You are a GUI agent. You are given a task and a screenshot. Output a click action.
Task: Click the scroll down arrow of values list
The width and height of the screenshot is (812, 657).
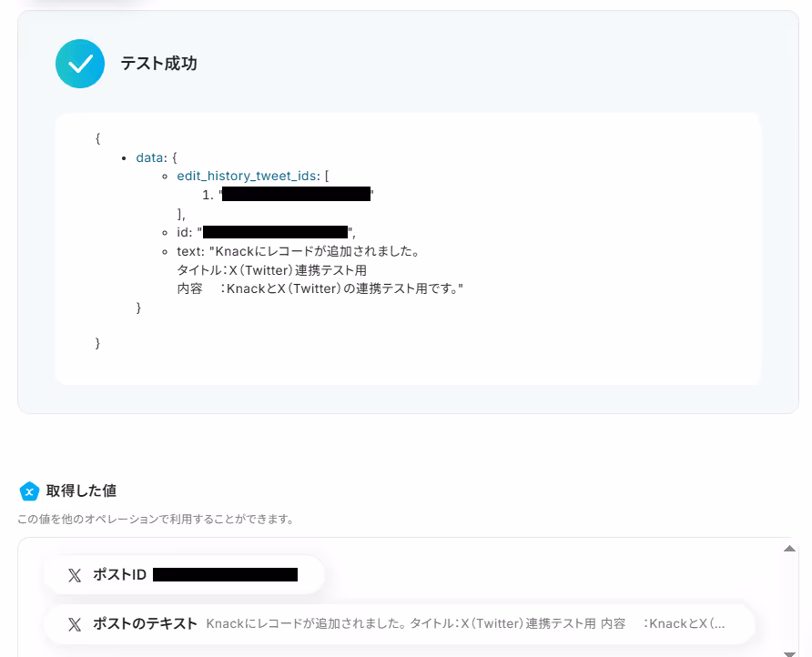click(x=789, y=654)
